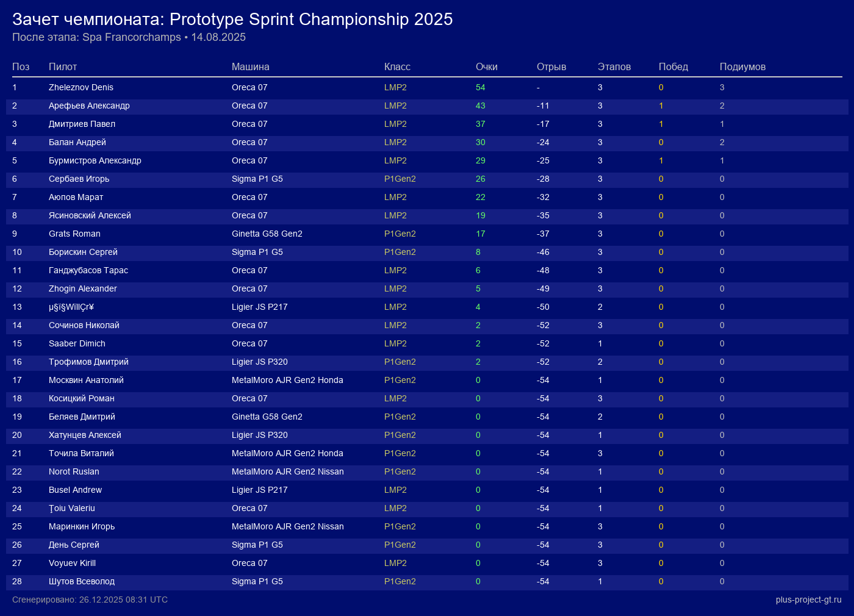Select driver Шутов Всеволод in last row
The image size is (854, 616).
pyautogui.click(x=82, y=581)
